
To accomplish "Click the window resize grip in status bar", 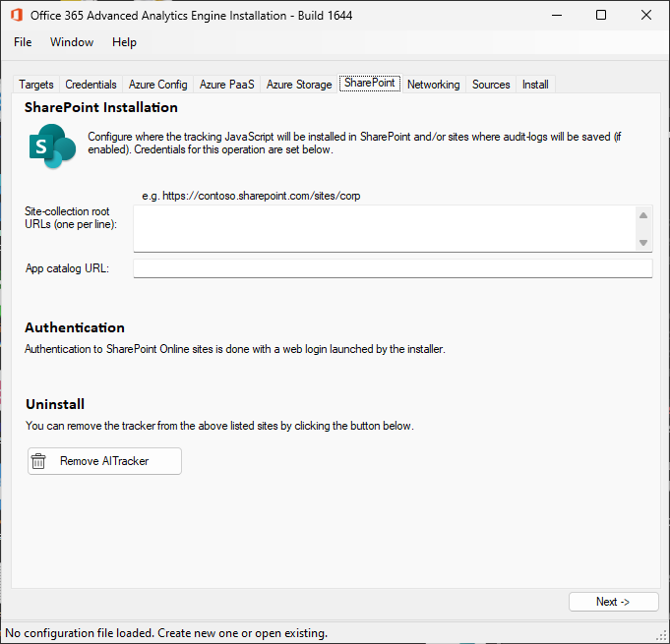I will coord(662,636).
